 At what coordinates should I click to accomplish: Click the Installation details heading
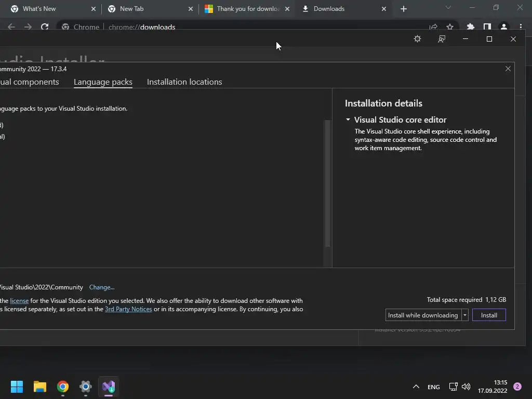(x=383, y=103)
